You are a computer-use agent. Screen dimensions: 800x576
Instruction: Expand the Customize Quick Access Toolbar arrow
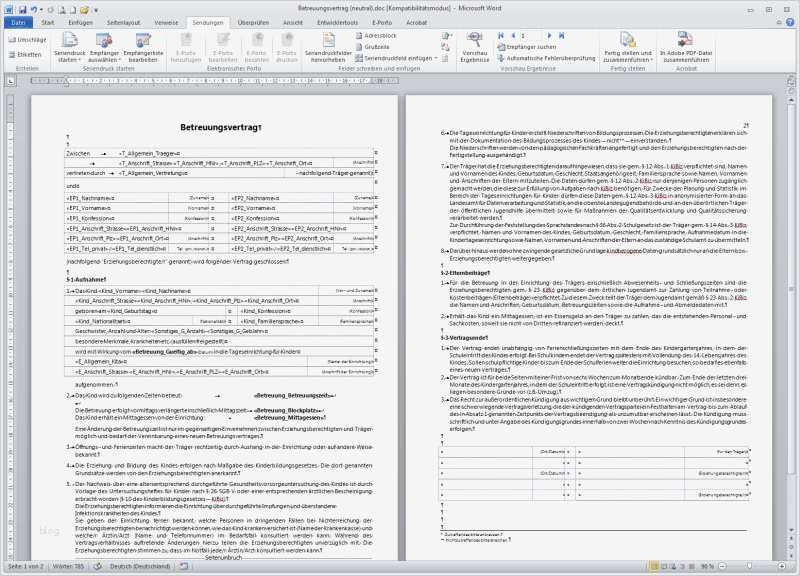tap(95, 10)
